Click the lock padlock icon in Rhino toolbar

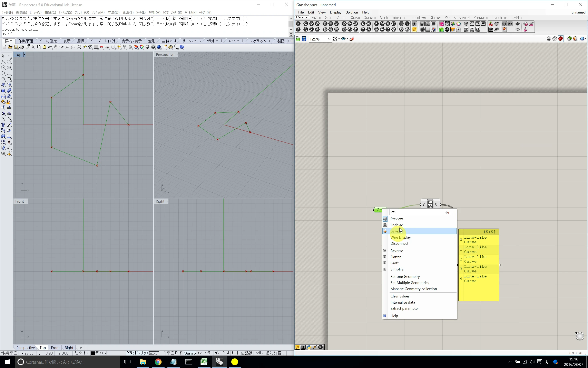click(x=130, y=47)
